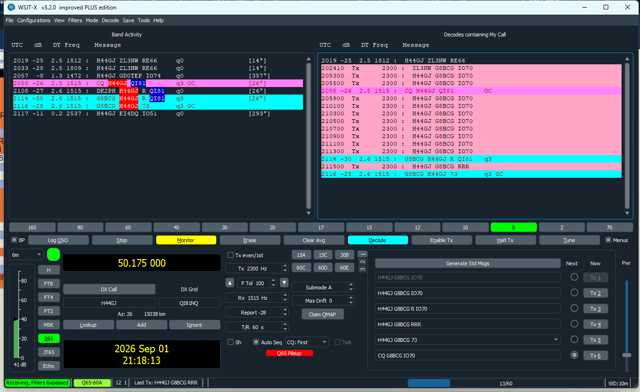Image resolution: width=640 pixels, height=392 pixels.
Task: Select the green 6 band button
Action: click(x=513, y=227)
